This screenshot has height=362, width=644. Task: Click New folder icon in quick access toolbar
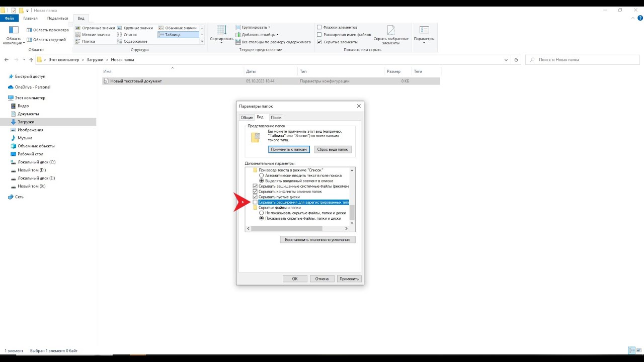click(21, 10)
